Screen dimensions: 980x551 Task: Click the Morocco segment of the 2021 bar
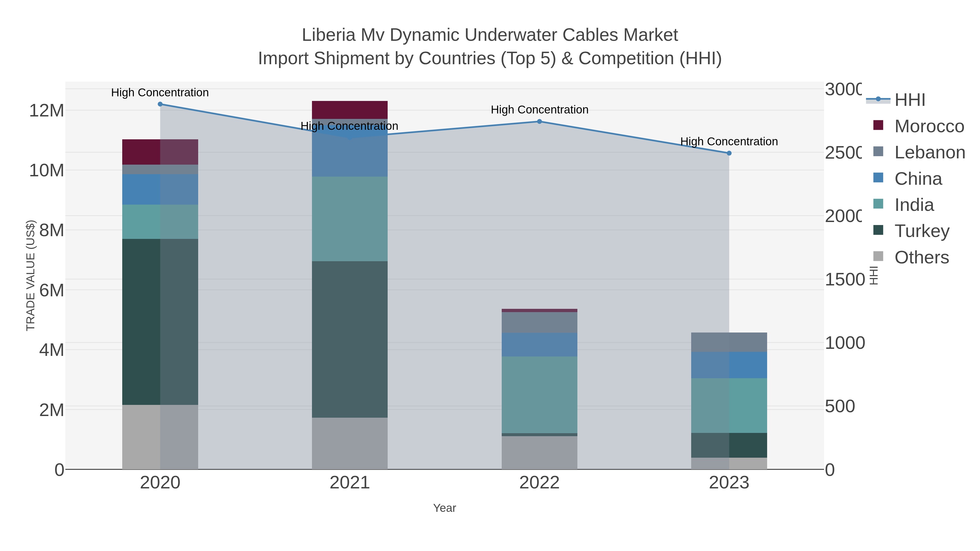[350, 110]
